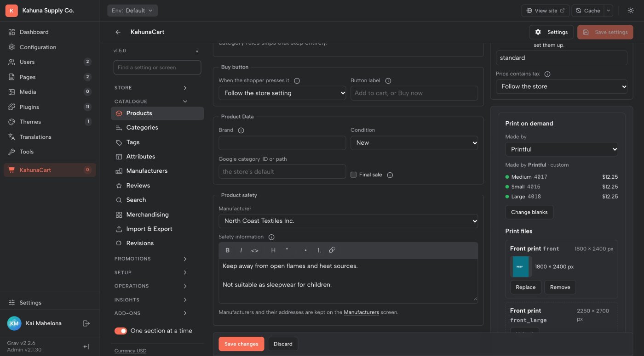Insert a bulleted list
Image resolution: width=644 pixels, height=356 pixels.
(x=305, y=250)
